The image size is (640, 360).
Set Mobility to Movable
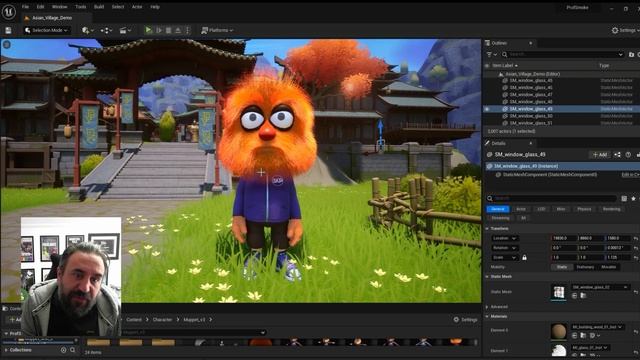click(x=609, y=267)
